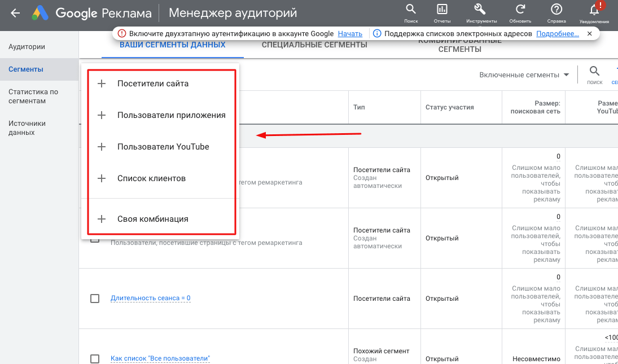This screenshot has width=618, height=364.
Task: Open Как список "Все пользователи" segment link
Action: coord(160,358)
